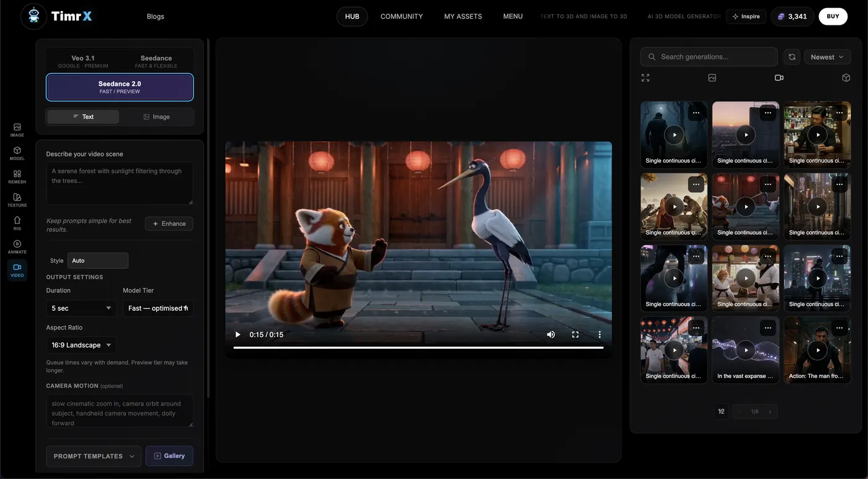Select the Seedance Fast & Flexible model
Screen dimensions: 868x479
pos(156,61)
